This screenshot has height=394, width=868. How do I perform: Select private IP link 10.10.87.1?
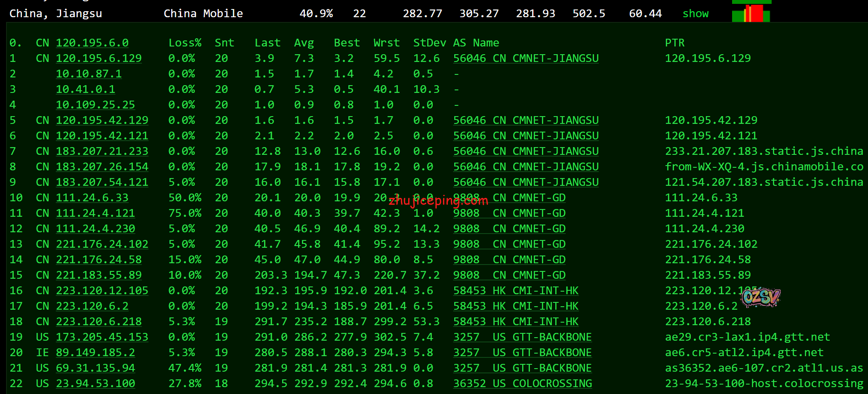click(x=89, y=74)
